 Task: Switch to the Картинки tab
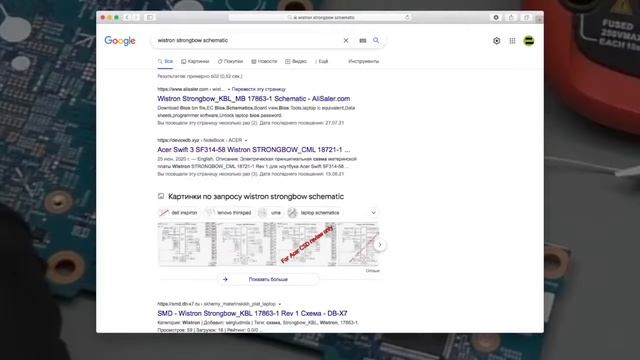coord(195,61)
